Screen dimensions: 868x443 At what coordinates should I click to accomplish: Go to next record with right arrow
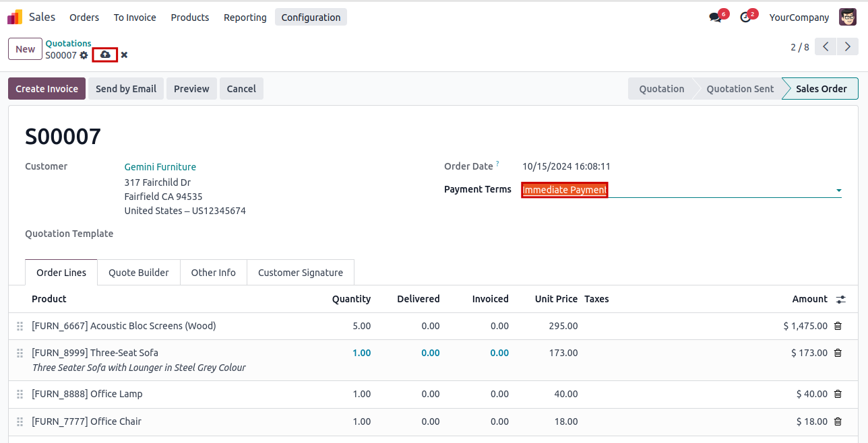[x=848, y=47]
